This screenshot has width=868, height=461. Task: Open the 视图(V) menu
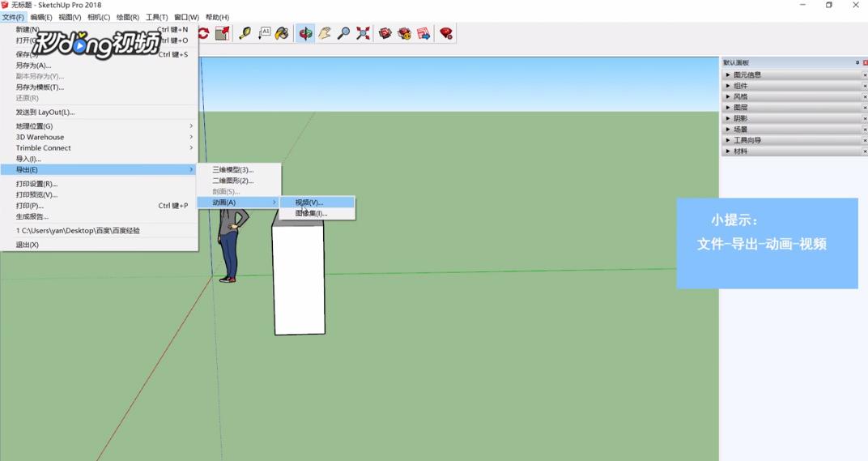70,17
